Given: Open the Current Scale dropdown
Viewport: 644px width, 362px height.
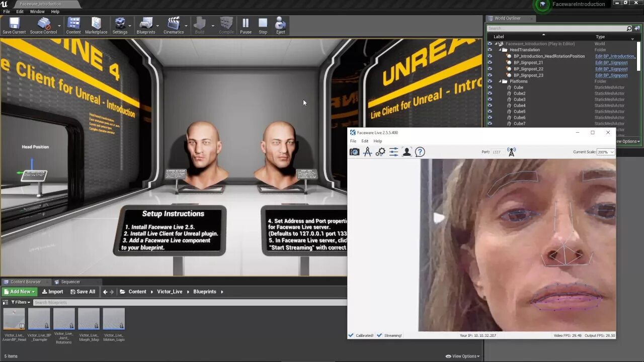Looking at the screenshot, I should click(x=605, y=152).
